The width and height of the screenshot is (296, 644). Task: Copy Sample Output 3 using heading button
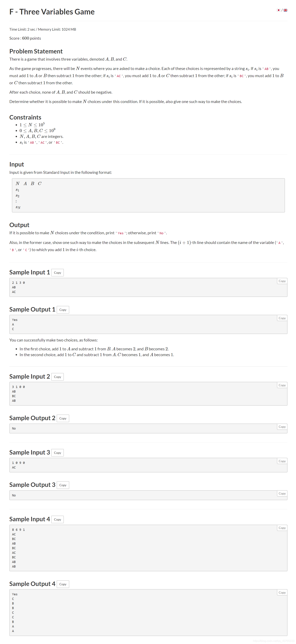point(63,485)
